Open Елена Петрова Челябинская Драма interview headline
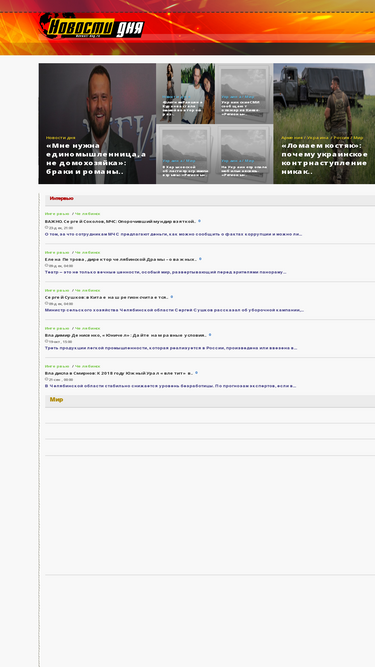This screenshot has width=375, height=667. [x=121, y=259]
